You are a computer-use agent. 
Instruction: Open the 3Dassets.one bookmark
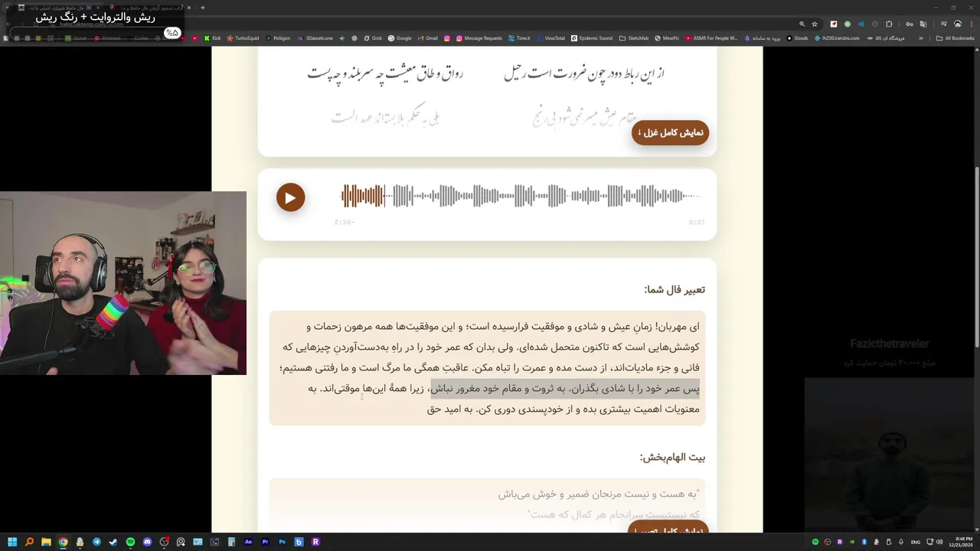(x=315, y=37)
